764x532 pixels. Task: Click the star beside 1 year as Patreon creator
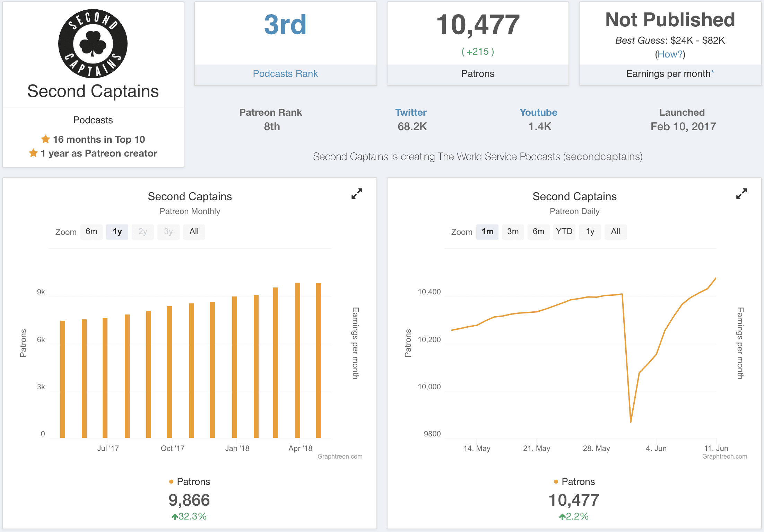[x=33, y=153]
